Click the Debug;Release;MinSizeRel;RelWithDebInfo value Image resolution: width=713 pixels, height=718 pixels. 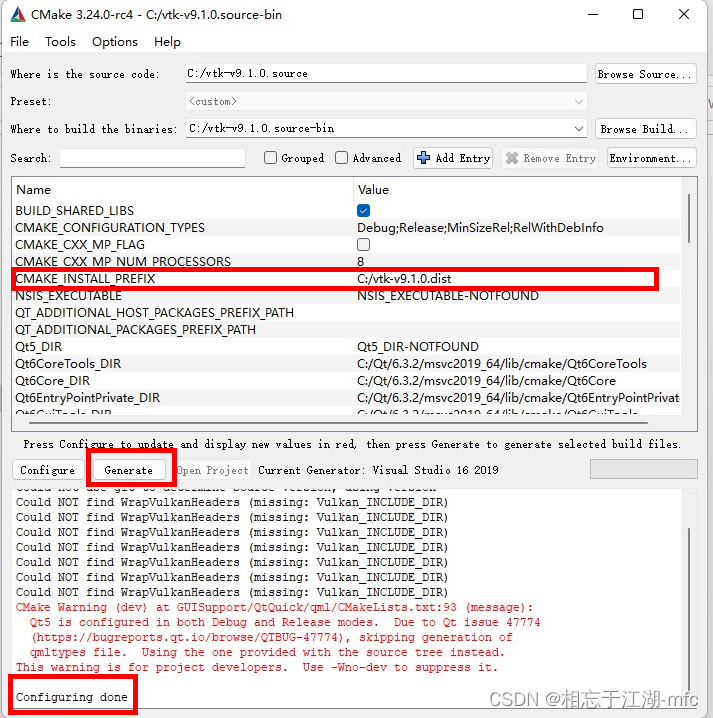(480, 228)
